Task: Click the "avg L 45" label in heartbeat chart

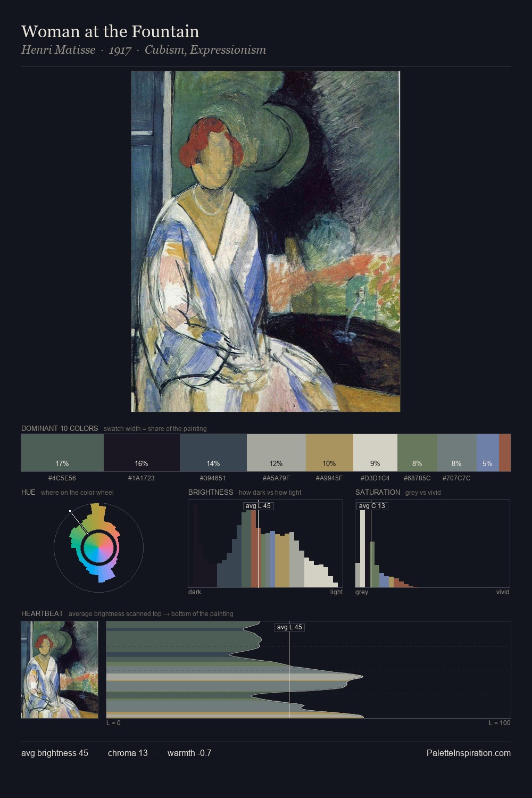Action: (x=289, y=627)
